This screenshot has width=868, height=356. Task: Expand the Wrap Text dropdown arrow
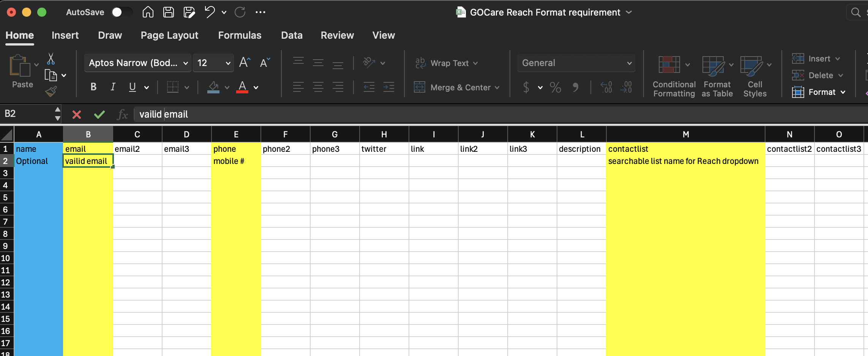pyautogui.click(x=475, y=63)
